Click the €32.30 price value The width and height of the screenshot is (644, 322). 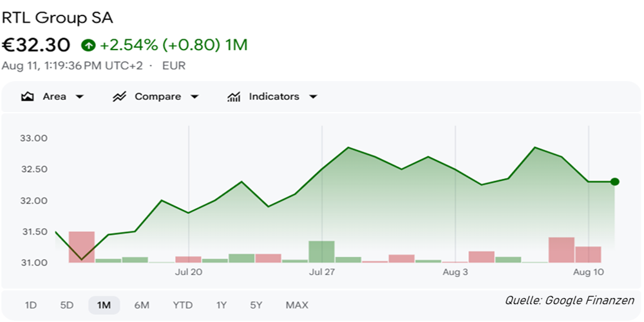click(35, 45)
